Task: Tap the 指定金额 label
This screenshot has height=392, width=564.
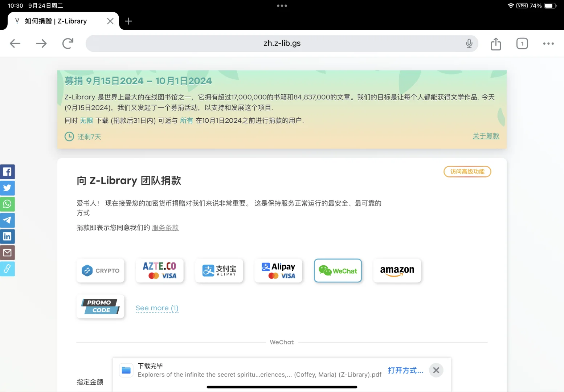Action: 90,382
